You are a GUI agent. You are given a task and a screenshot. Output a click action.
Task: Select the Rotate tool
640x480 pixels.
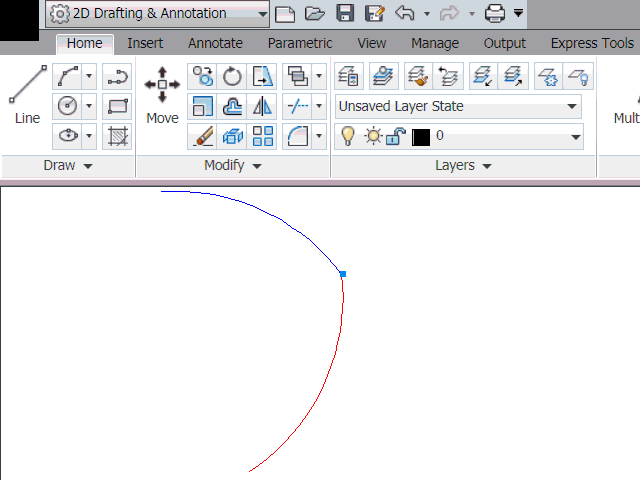(232, 76)
